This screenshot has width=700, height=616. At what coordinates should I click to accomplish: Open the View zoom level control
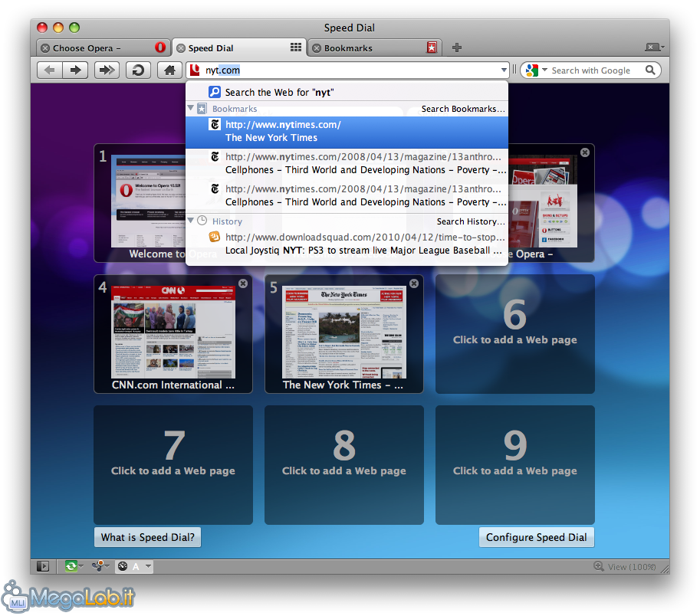pos(625,567)
